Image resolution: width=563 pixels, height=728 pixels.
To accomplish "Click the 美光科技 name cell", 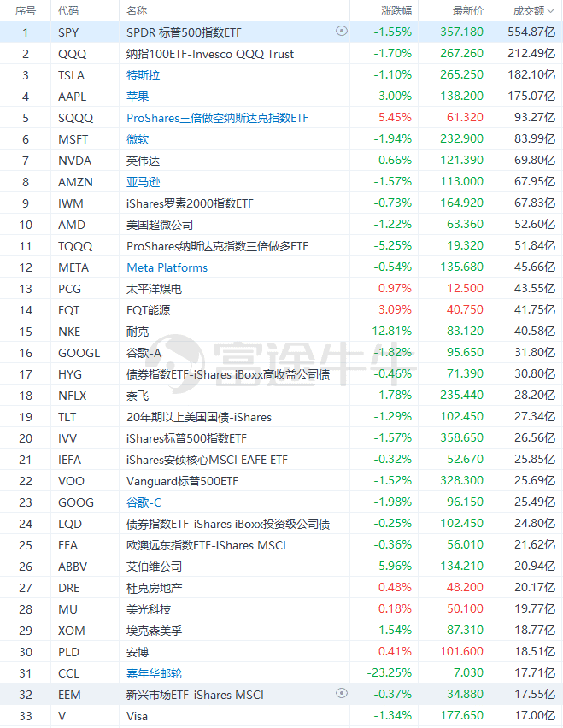I will [149, 609].
